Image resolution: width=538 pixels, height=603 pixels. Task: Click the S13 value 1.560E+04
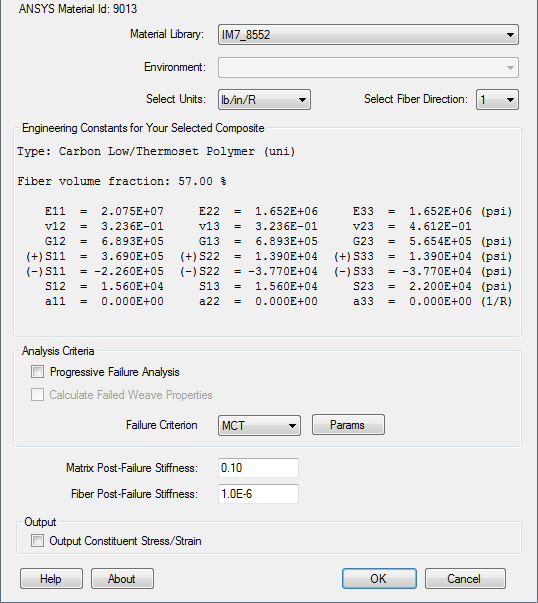[286, 287]
